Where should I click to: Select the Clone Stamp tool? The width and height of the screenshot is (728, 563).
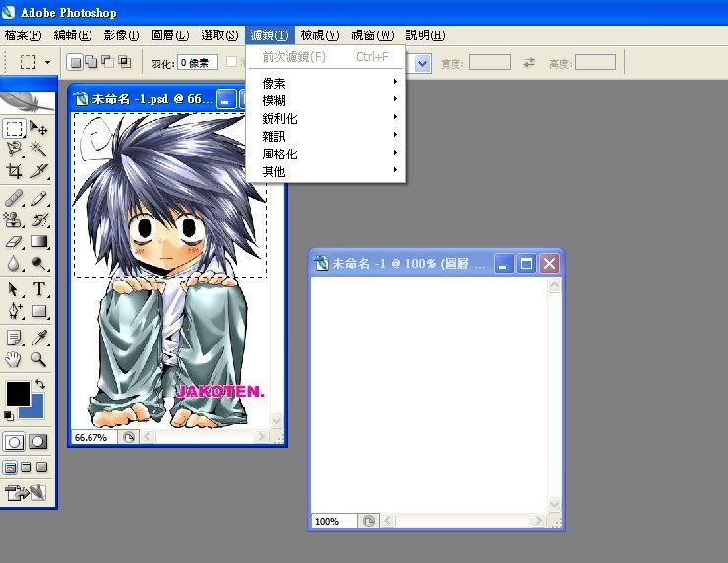[14, 219]
